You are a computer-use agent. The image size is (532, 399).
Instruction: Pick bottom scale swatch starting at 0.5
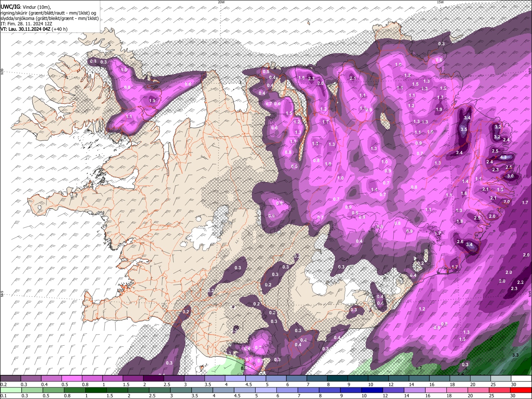click(54, 390)
